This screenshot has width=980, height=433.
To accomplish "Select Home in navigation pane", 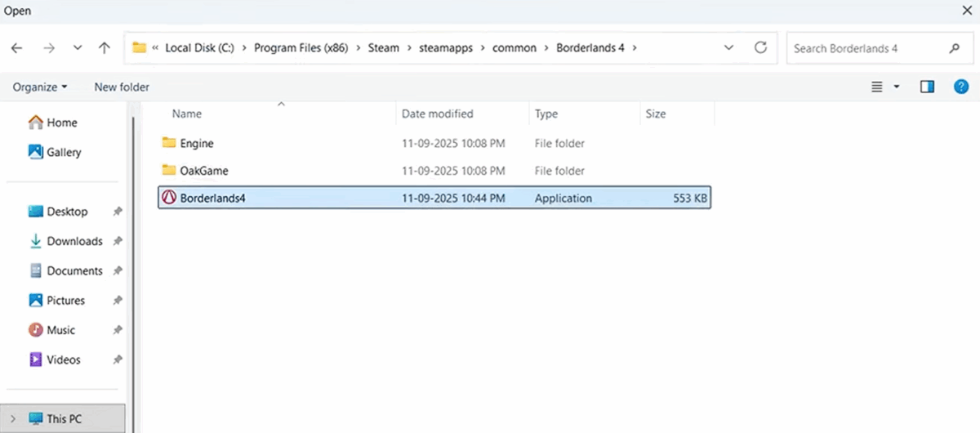I will (62, 123).
